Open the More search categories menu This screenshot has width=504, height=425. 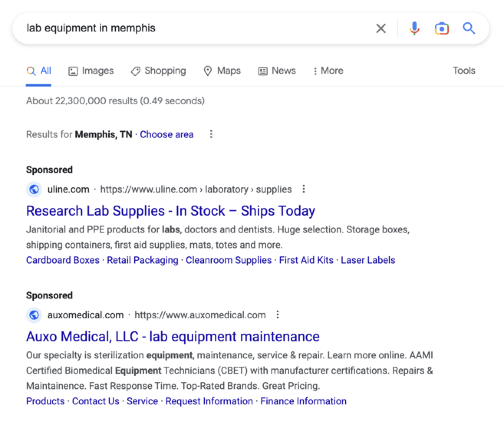pyautogui.click(x=328, y=71)
